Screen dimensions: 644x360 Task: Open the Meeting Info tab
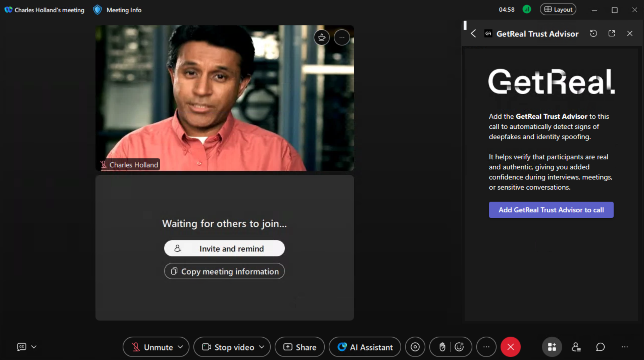tap(123, 10)
